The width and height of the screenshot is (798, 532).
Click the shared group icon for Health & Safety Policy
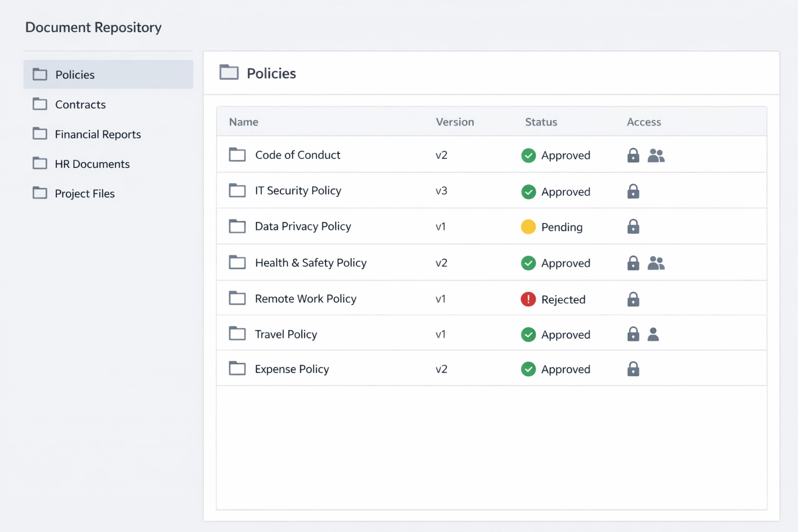pyautogui.click(x=656, y=263)
